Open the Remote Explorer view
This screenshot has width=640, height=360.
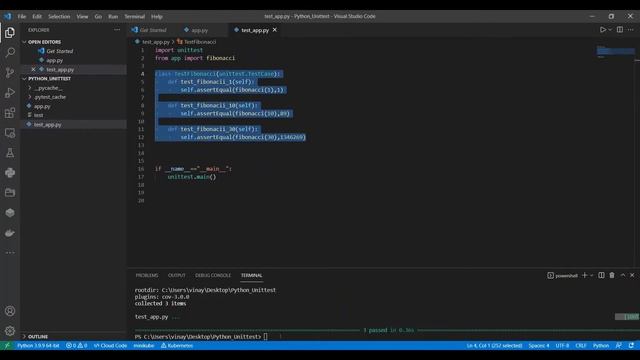[10, 133]
